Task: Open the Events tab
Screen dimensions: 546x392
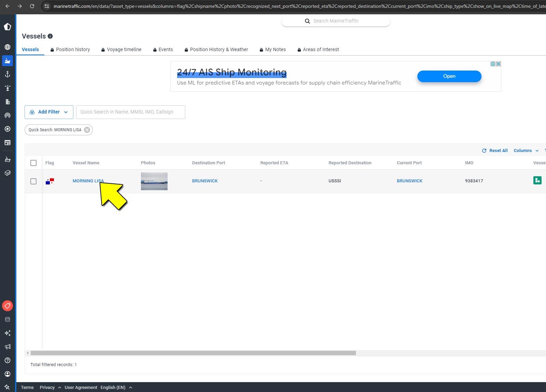Action: [x=163, y=49]
